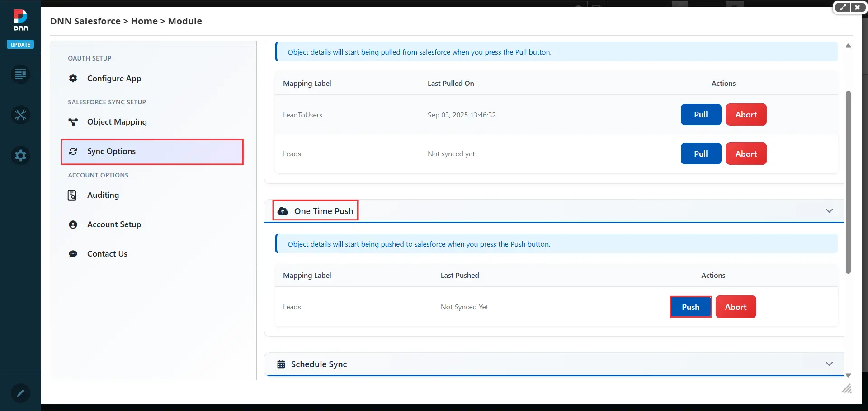Pull the Leads mapping
Screen dimensions: 868x411
pyautogui.click(x=701, y=154)
